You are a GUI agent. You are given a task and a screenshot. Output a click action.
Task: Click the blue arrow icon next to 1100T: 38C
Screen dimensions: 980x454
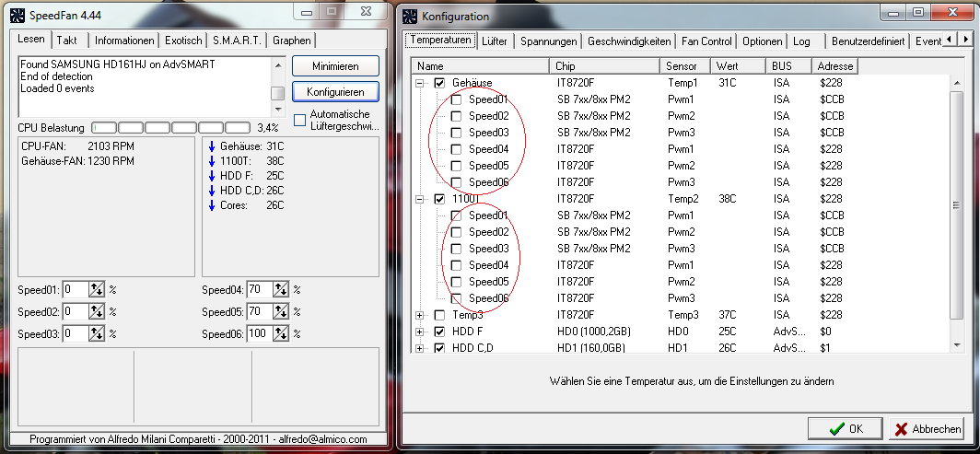coord(211,161)
